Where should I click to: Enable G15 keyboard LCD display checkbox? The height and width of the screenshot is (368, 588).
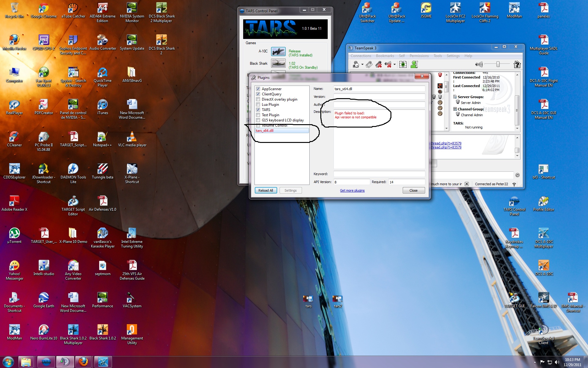pos(258,120)
